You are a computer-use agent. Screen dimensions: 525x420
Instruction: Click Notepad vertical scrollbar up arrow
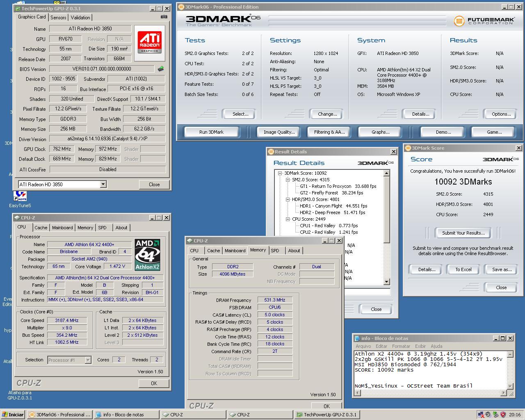point(510,354)
